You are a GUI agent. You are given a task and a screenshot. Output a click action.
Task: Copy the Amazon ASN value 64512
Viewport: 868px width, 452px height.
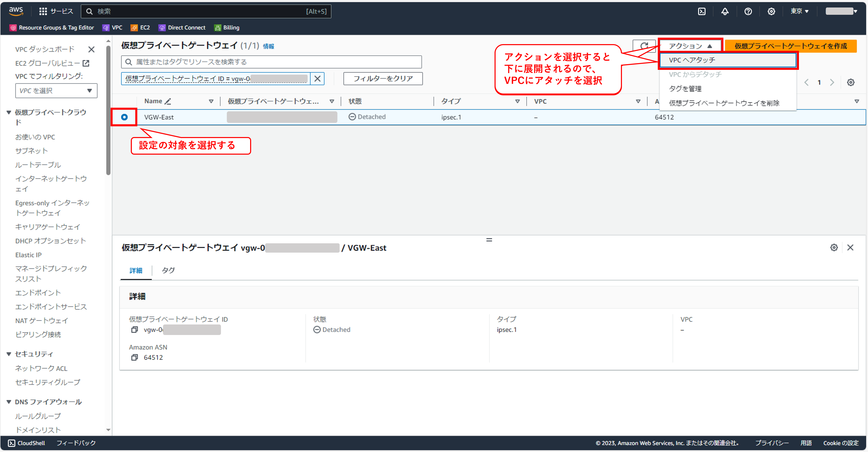(x=134, y=357)
